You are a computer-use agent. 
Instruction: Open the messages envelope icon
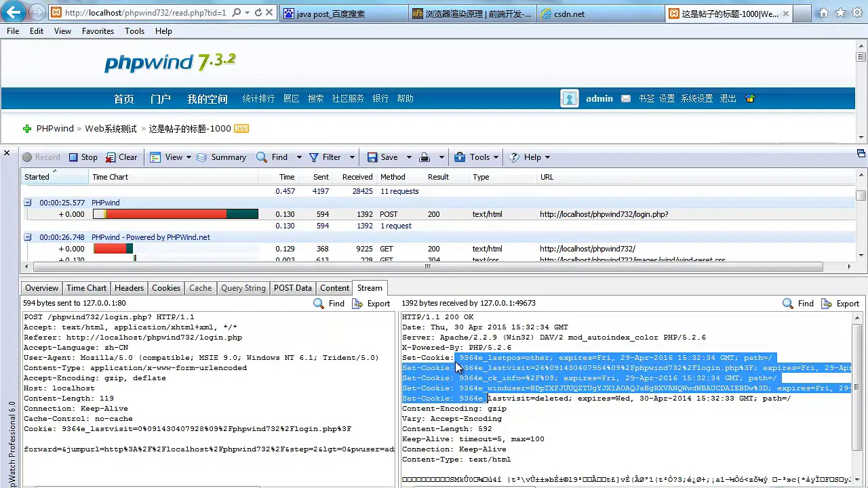[x=625, y=99]
